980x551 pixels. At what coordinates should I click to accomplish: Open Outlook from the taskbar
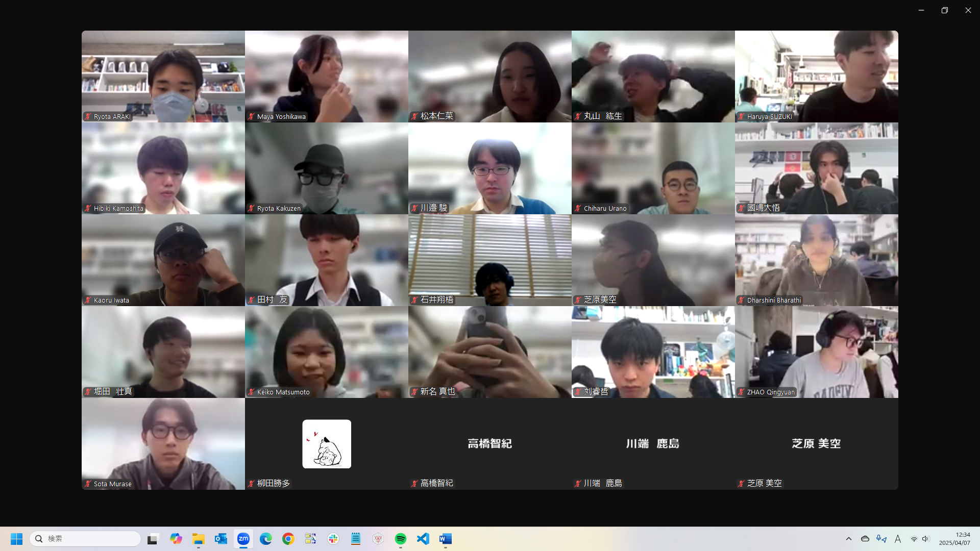tap(221, 539)
